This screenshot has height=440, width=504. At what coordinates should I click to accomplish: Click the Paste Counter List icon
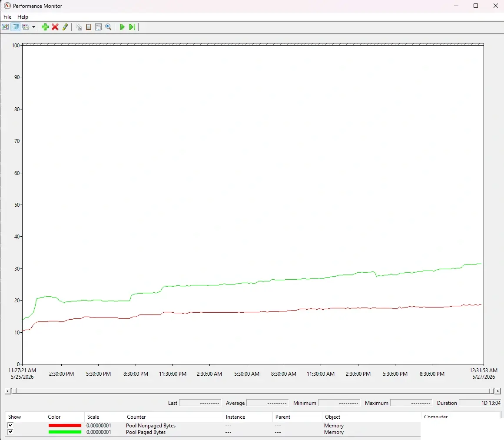(89, 27)
